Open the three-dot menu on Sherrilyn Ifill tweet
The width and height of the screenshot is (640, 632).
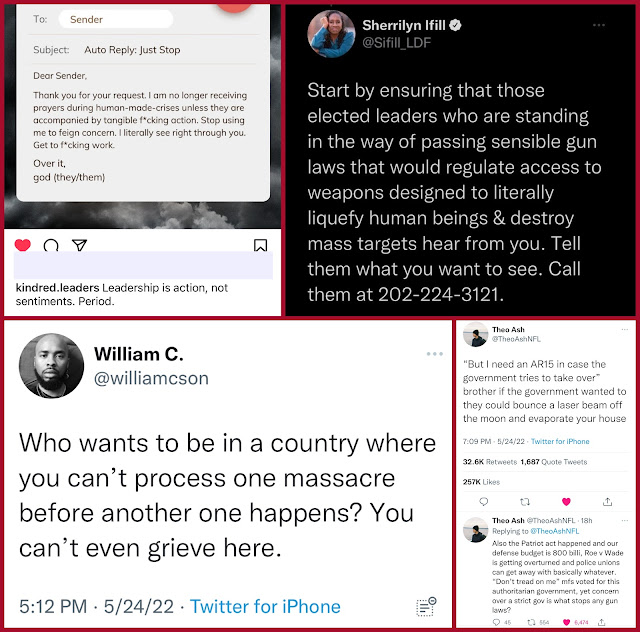[x=599, y=25]
